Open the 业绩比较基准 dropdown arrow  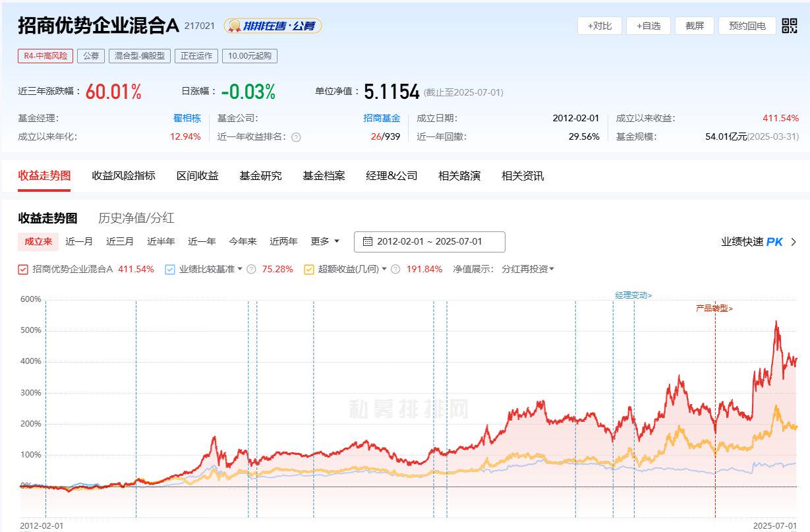point(240,269)
